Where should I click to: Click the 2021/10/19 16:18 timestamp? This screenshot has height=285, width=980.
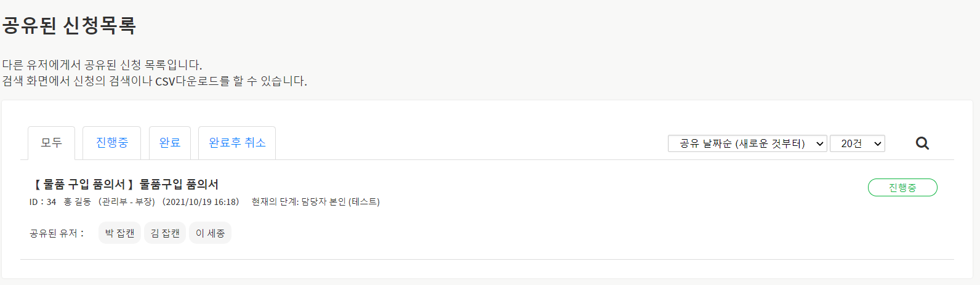point(201,202)
